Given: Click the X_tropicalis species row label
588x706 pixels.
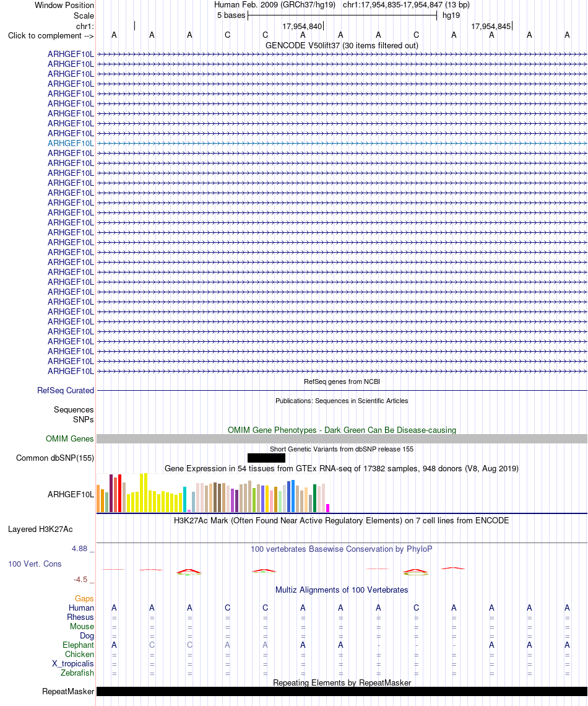Looking at the screenshot, I should [73, 664].
